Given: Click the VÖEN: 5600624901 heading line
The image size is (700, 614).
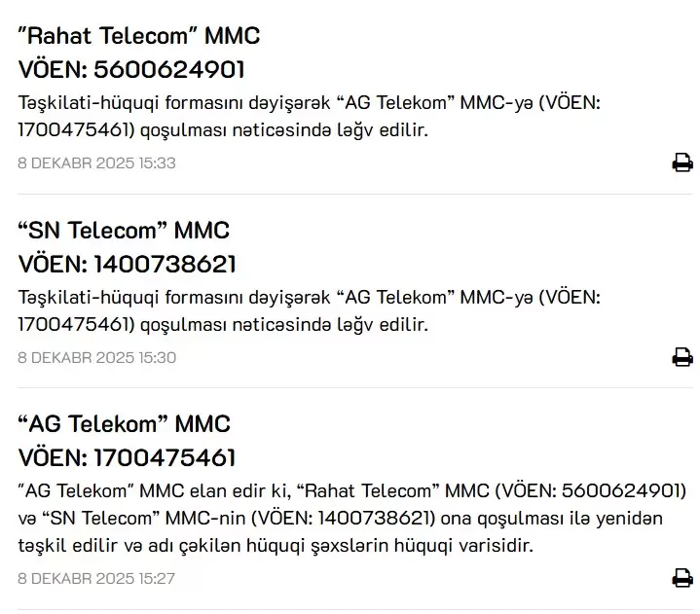Looking at the screenshot, I should 131,70.
